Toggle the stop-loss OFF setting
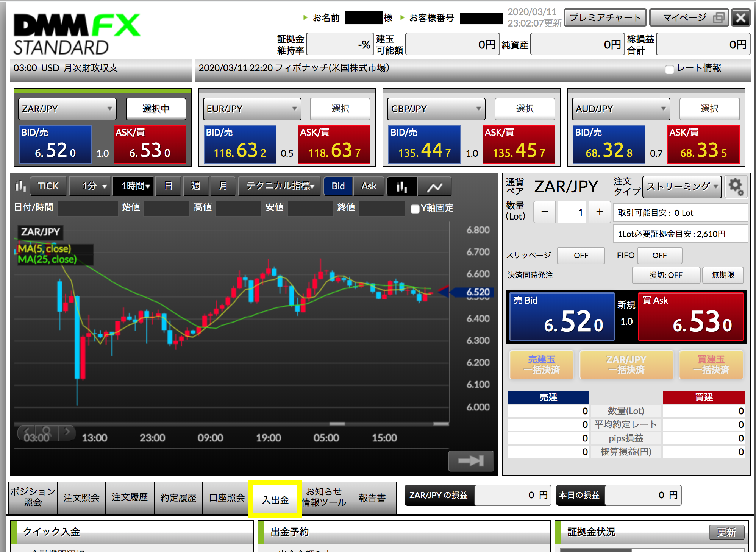 (666, 275)
